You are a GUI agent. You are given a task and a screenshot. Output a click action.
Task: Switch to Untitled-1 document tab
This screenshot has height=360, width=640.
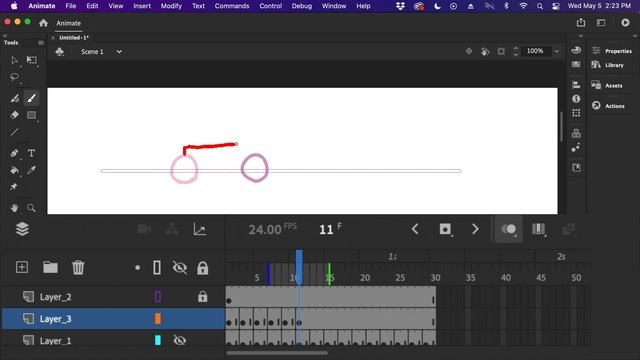(74, 38)
